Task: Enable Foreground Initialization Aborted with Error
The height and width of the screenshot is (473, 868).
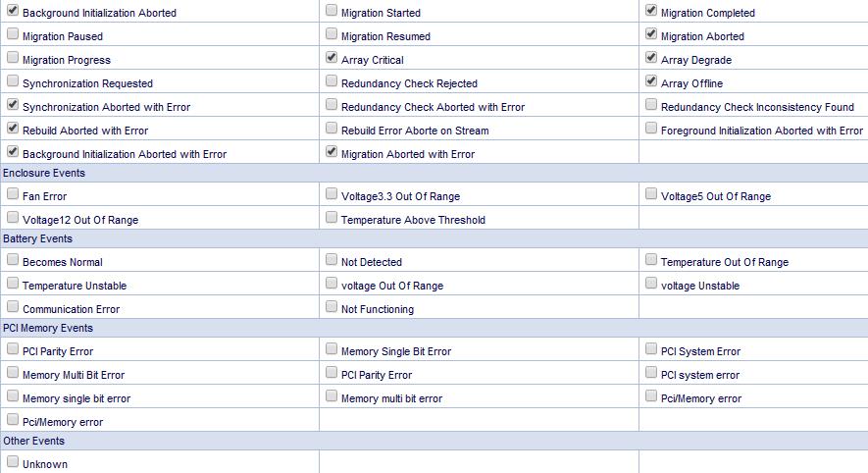Action: [x=651, y=130]
